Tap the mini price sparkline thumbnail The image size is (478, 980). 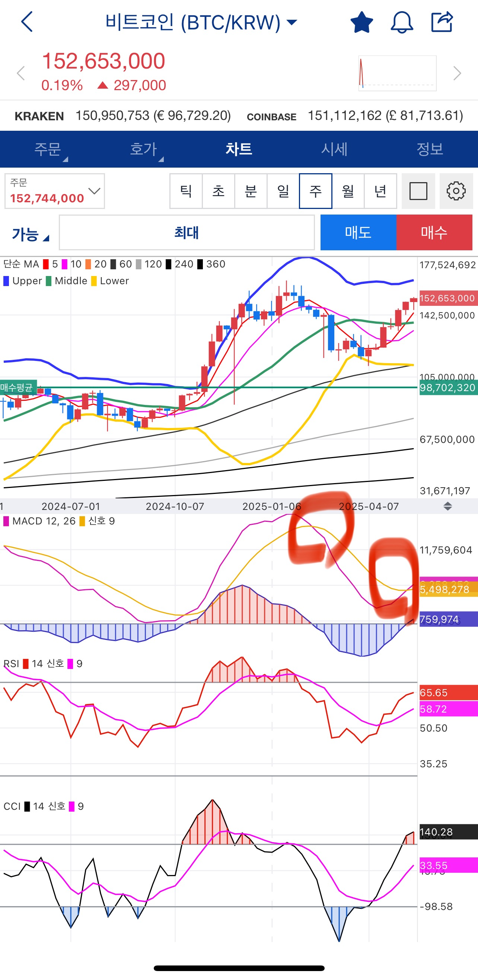397,73
